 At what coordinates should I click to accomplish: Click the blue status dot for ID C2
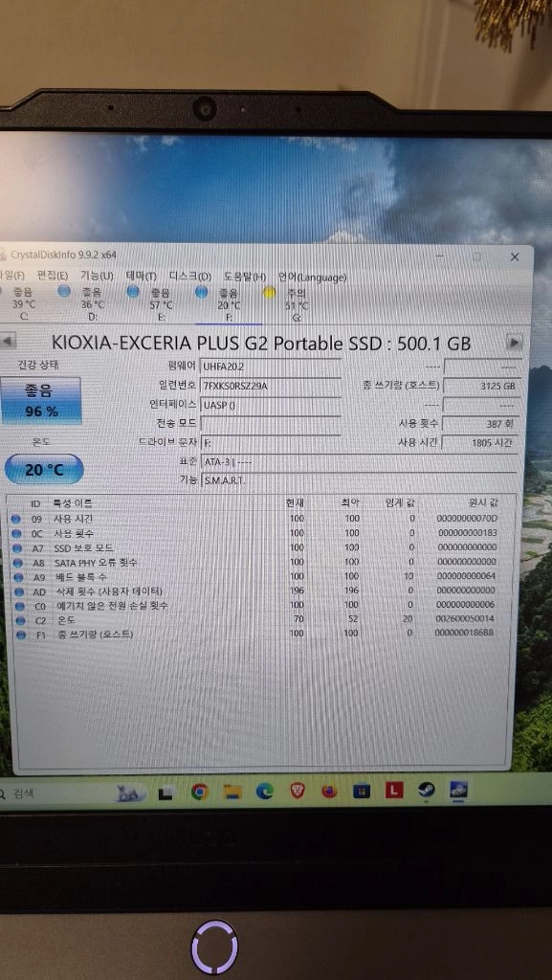click(20, 620)
